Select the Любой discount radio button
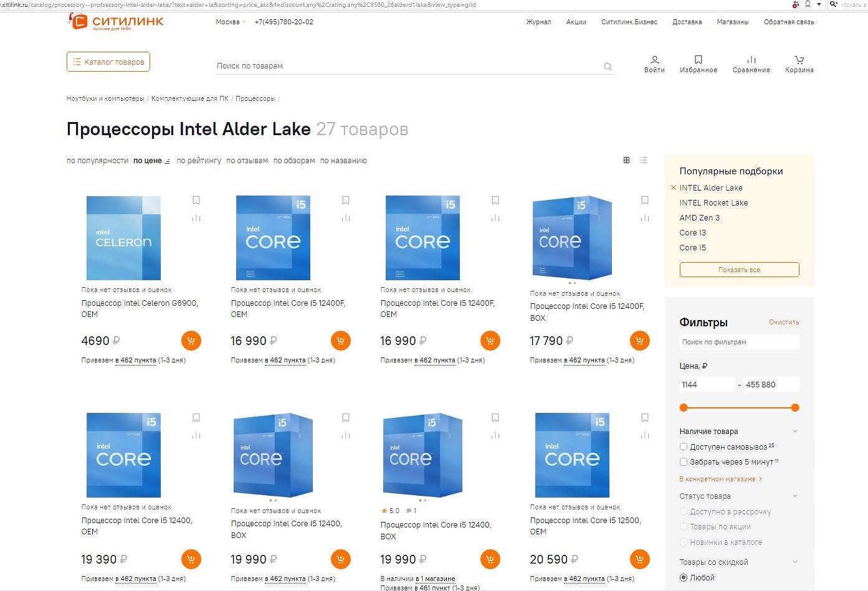Screen dimensions: 868x591 pos(684,577)
